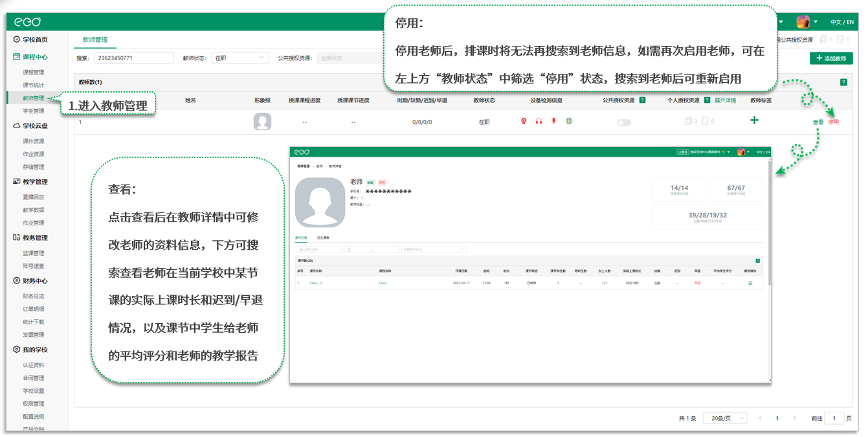This screenshot has width=868, height=437.
Task: Click 停用 link for the teacher
Action: click(834, 122)
